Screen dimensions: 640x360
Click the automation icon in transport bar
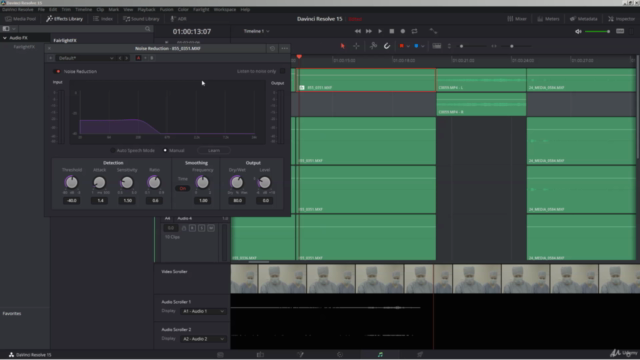[x=433, y=31]
